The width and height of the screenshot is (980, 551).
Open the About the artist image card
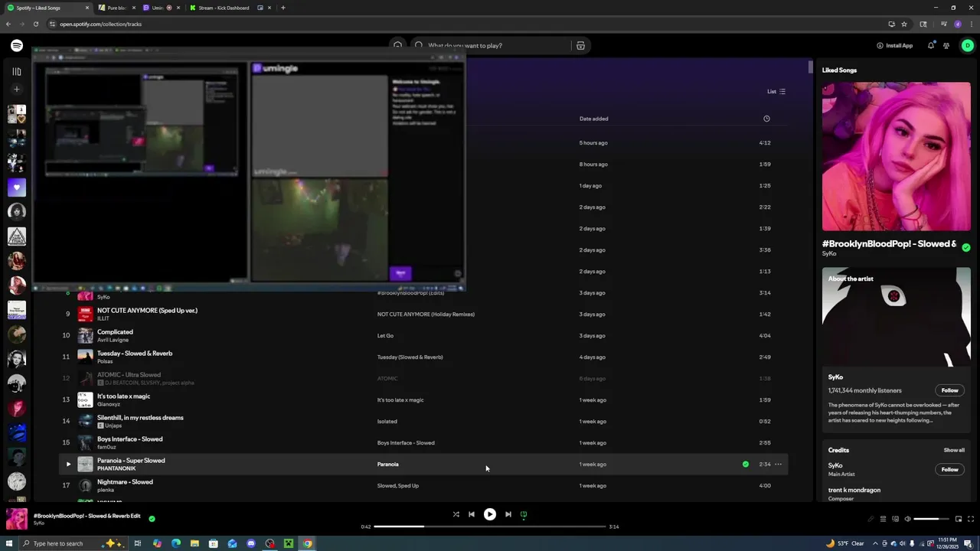[x=896, y=318]
